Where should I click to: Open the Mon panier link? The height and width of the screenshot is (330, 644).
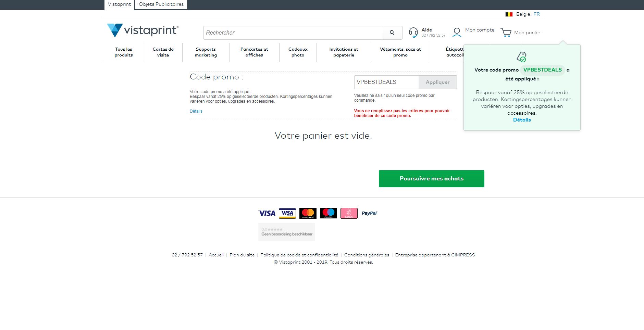(x=527, y=33)
